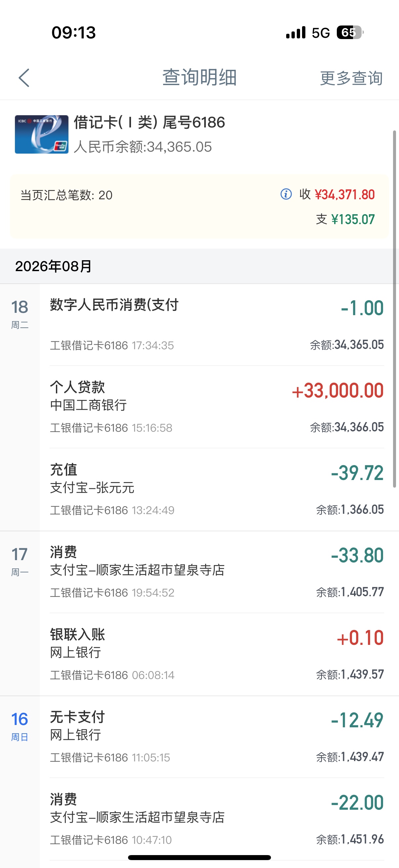399x868 pixels.
Task: Open the 充值 支付宝-张元元 transaction
Action: click(x=217, y=489)
